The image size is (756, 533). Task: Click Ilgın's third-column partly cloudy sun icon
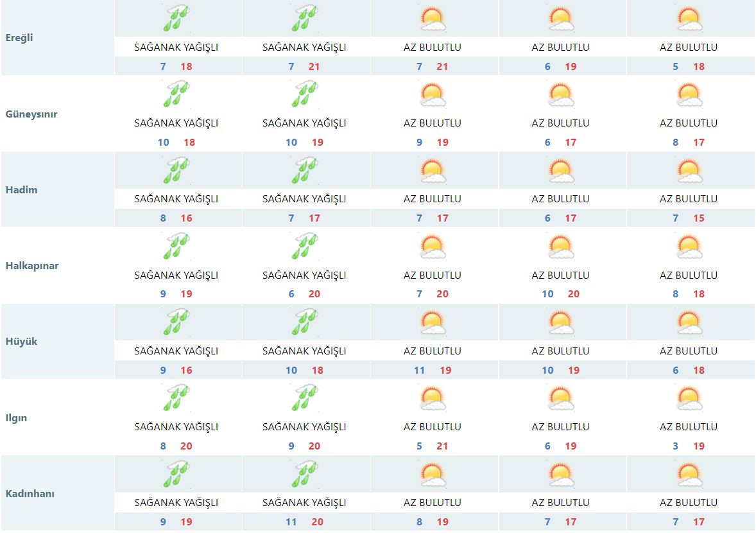[x=433, y=398]
